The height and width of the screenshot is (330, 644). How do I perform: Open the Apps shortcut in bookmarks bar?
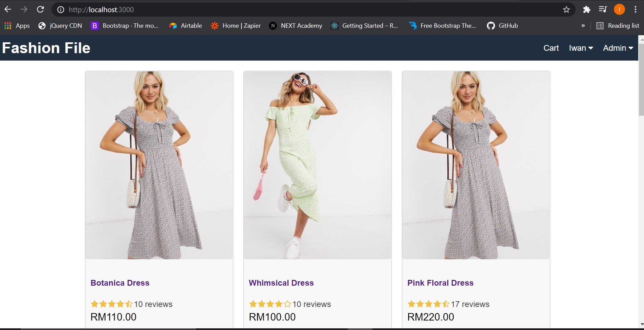(17, 26)
